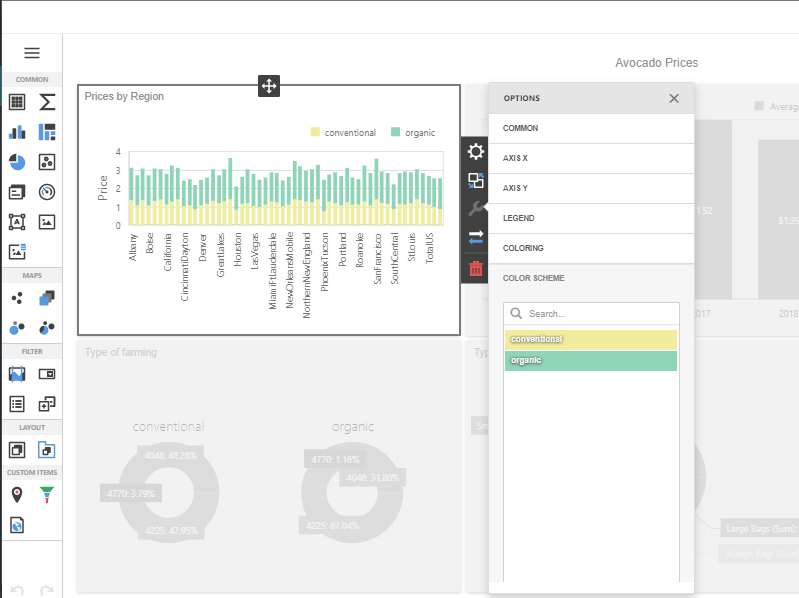The width and height of the screenshot is (799, 598).
Task: Select the yellow conventional color swatch
Action: tap(590, 340)
